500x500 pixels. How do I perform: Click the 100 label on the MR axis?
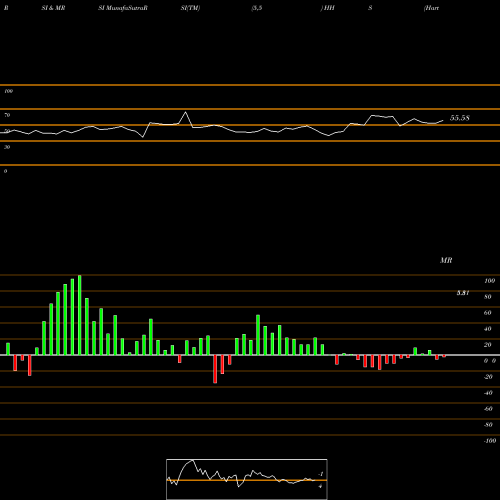tap(490, 281)
